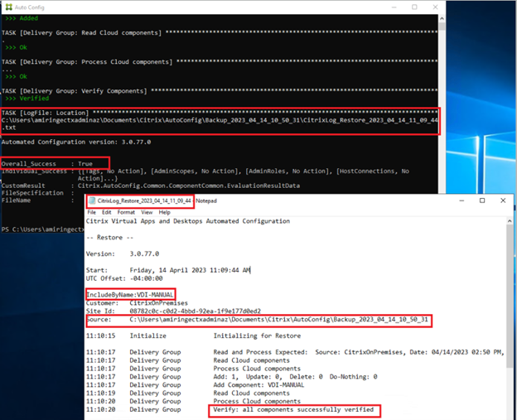
Task: Minimize the Notepad window
Action: tap(461, 200)
